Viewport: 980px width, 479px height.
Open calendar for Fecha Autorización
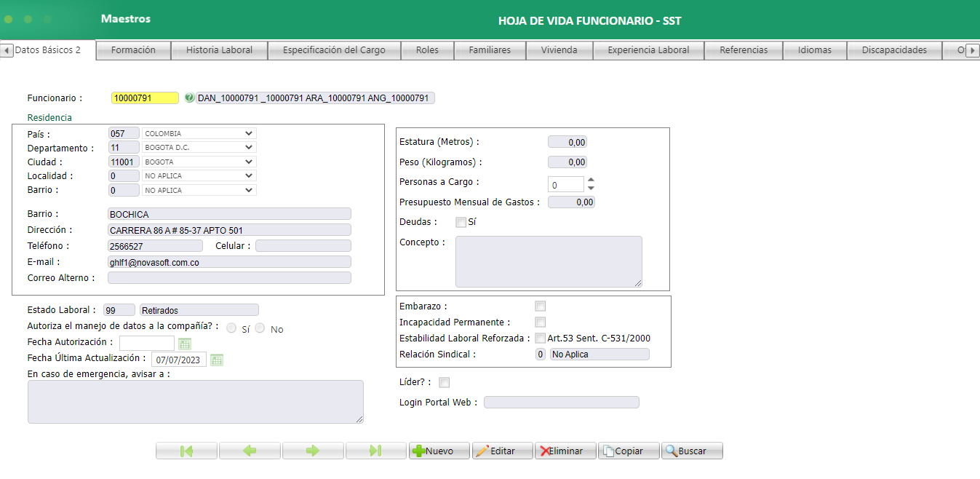coord(184,344)
